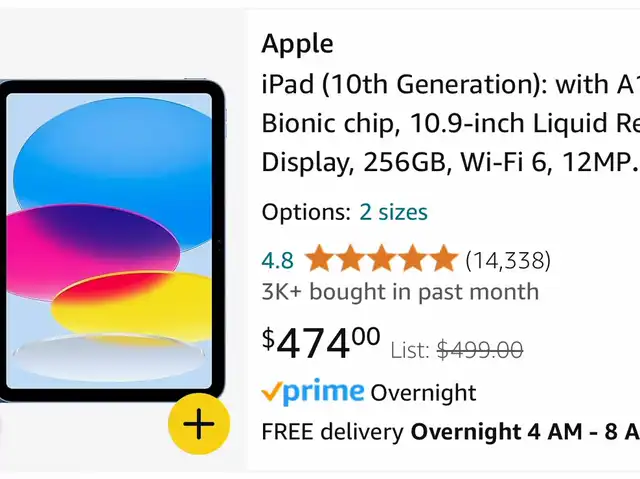This screenshot has width=640, height=479.
Task: View the 14,338 customer reviews
Action: tap(508, 260)
